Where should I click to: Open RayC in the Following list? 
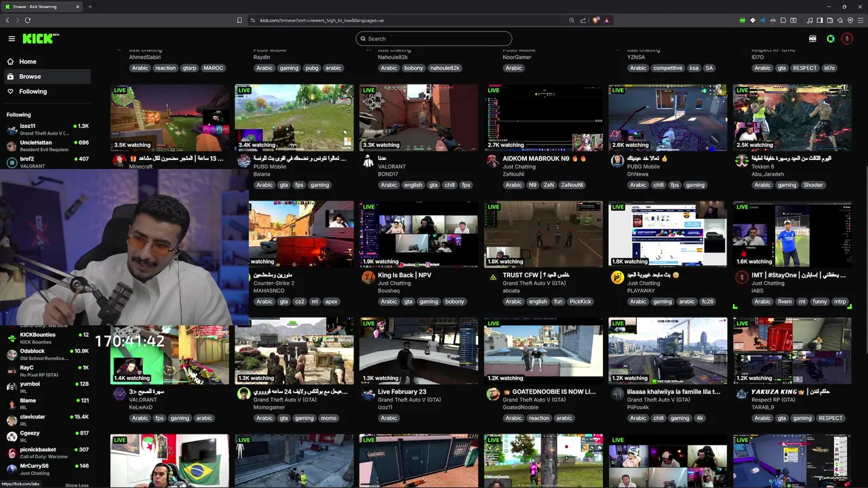click(47, 371)
